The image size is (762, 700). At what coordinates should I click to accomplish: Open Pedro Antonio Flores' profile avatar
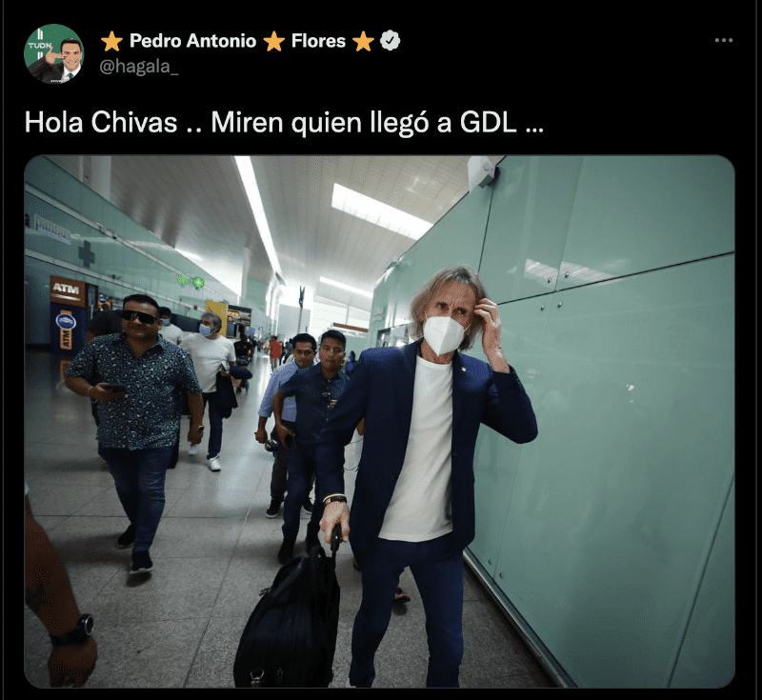tap(54, 54)
